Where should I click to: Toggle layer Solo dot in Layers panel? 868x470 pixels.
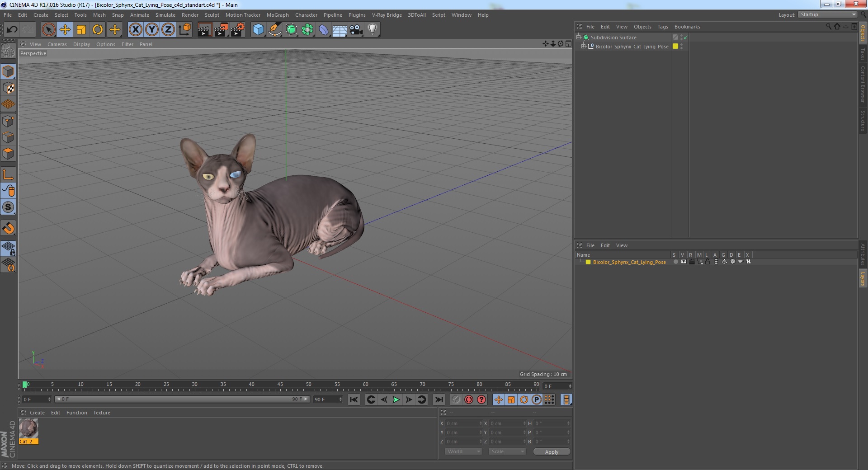pos(675,262)
